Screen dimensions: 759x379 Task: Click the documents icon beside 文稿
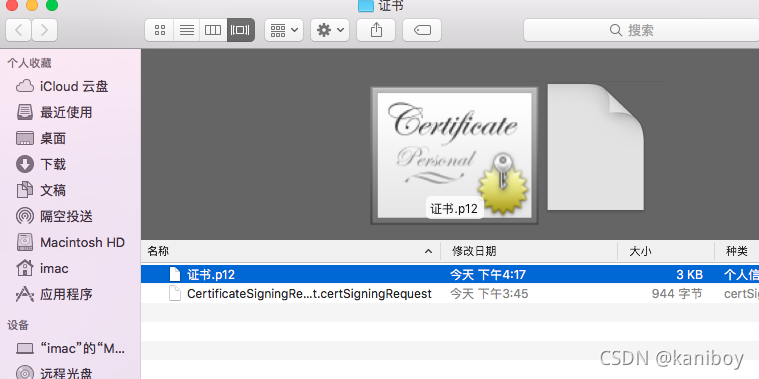click(25, 190)
